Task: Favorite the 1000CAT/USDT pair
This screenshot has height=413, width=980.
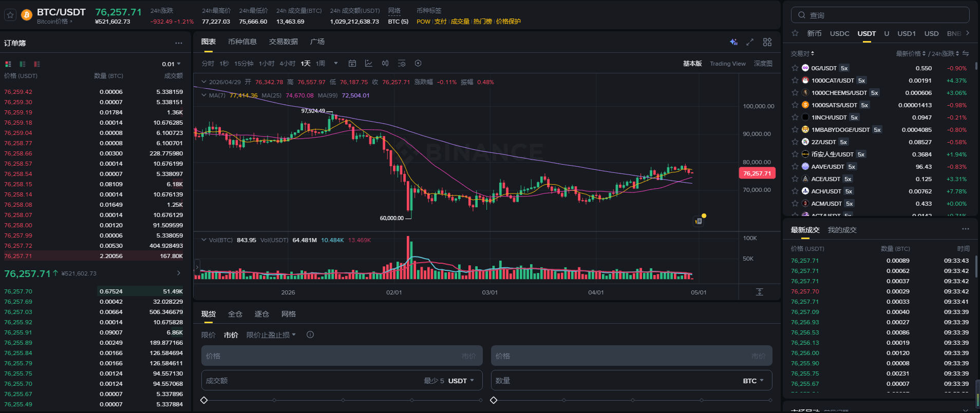Action: click(795, 80)
